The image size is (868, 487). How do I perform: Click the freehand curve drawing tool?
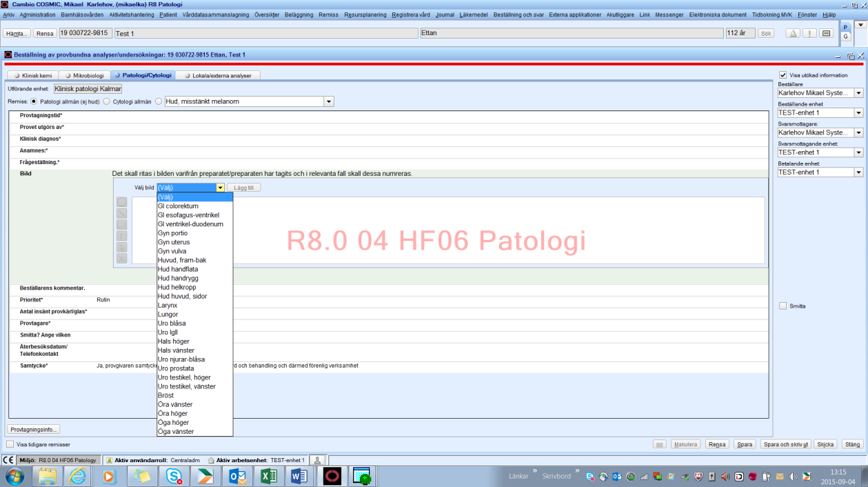pyautogui.click(x=121, y=258)
